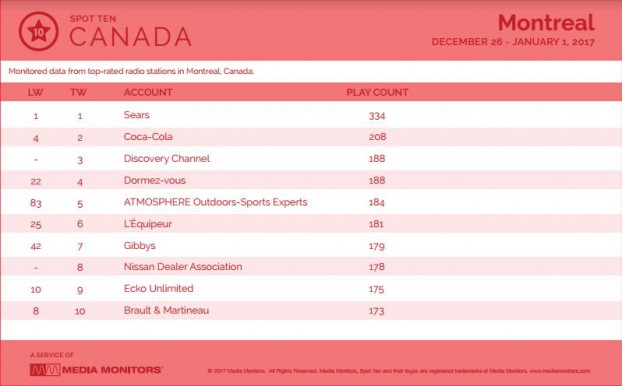This screenshot has height=386, width=622.
Task: Select the ACCOUNT column header
Action: tap(148, 92)
